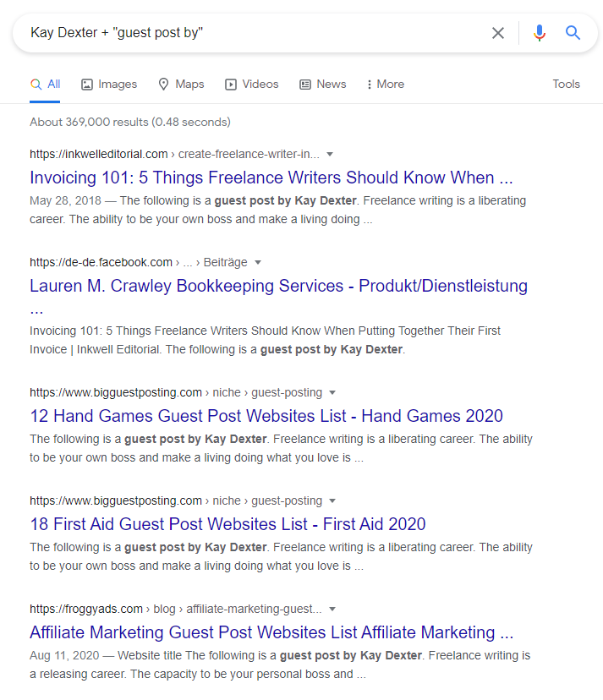Switch to the Videos tab
The image size is (603, 700).
[x=251, y=84]
